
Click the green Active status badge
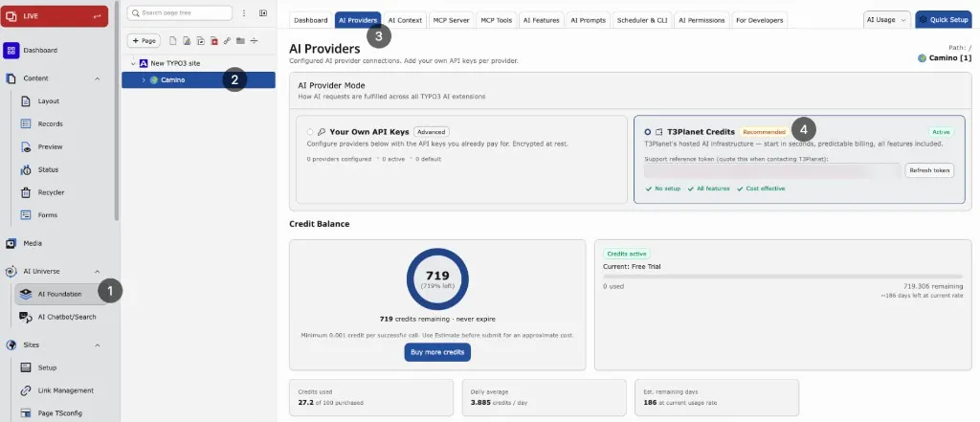(x=941, y=132)
